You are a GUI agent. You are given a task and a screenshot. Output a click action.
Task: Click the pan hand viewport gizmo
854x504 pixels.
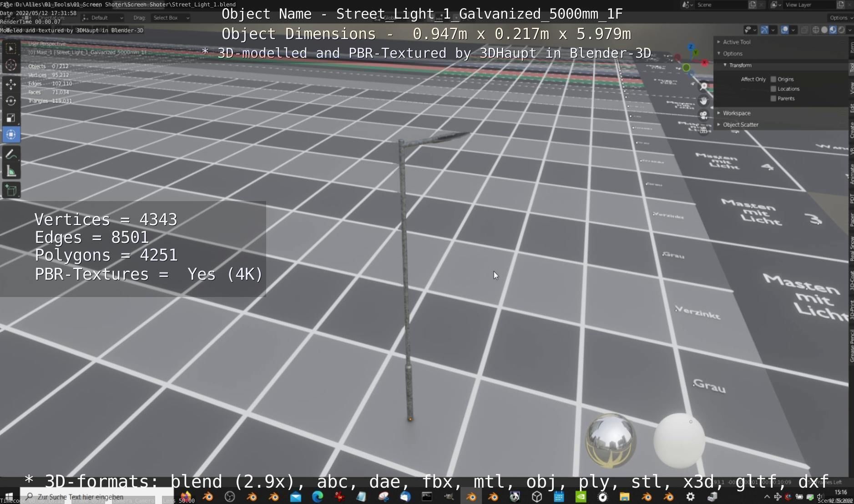point(704,101)
